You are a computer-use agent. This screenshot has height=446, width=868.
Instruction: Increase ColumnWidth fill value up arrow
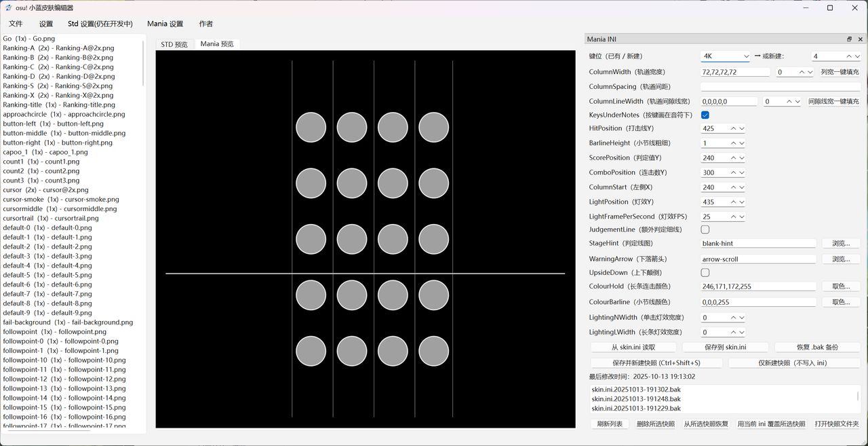pos(802,72)
